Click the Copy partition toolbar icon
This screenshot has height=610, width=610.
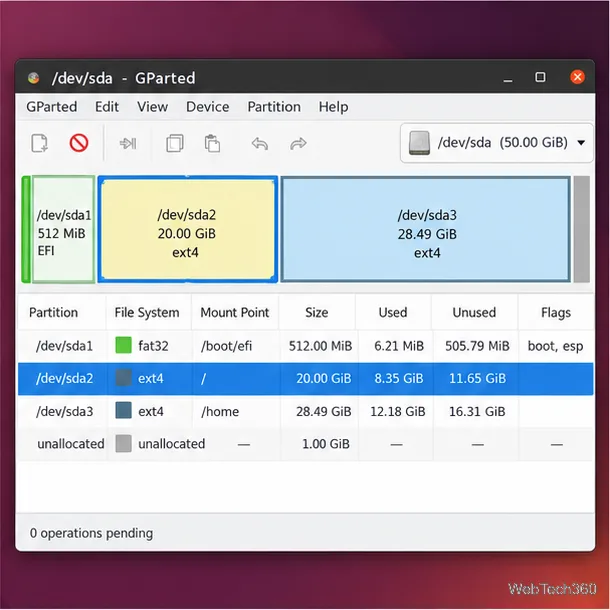175,144
